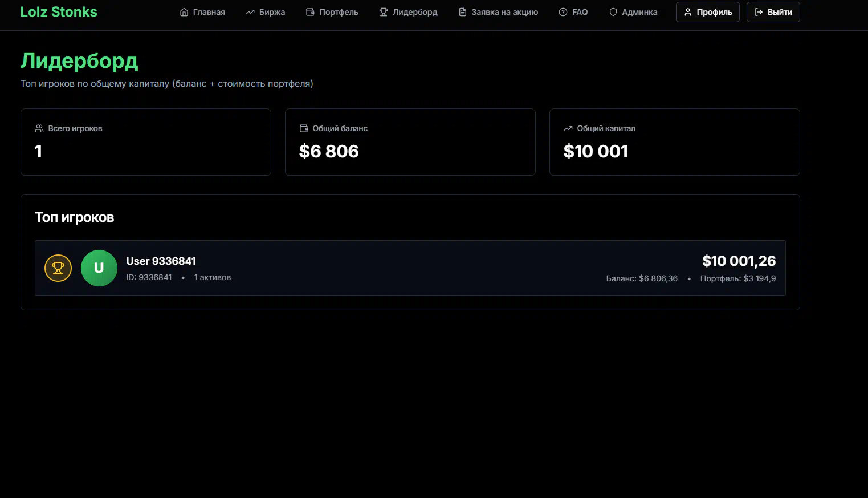
Task: Click the trophy icon beside Лидерборд in navbar
Action: (384, 12)
